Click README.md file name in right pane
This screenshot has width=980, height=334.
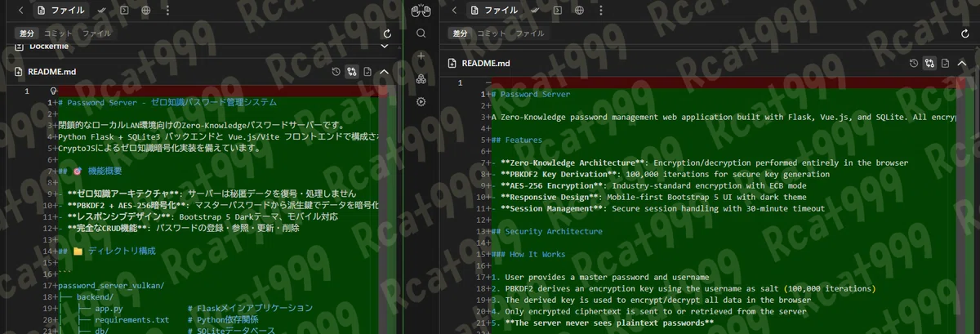click(486, 63)
